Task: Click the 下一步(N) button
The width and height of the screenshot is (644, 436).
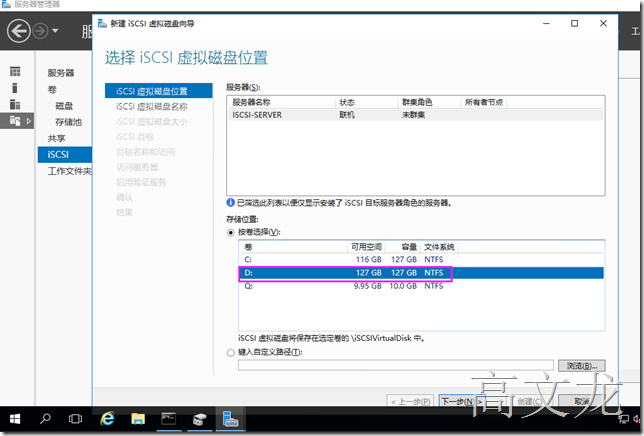Action: point(462,402)
